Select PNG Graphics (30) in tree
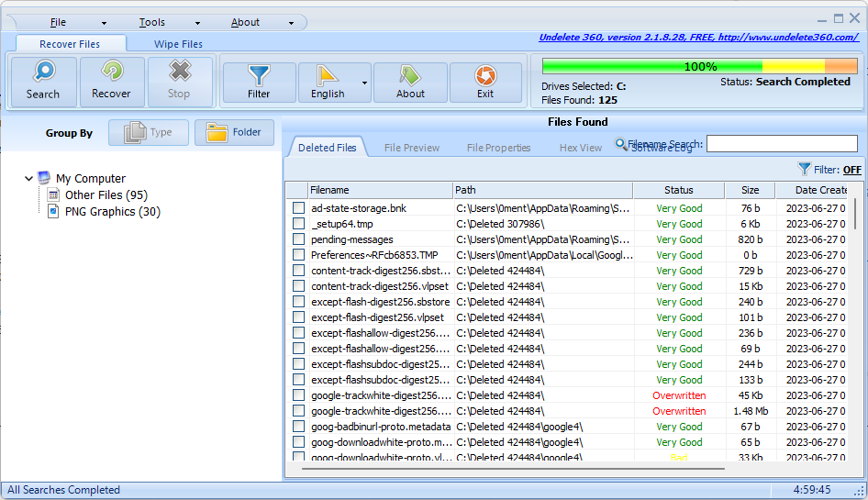Viewport: 868px width, 500px height. 112,212
